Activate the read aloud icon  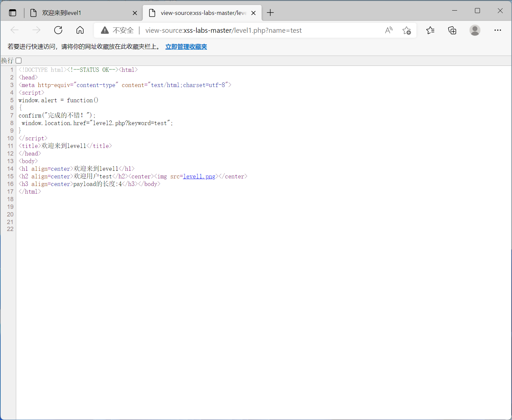pos(389,30)
